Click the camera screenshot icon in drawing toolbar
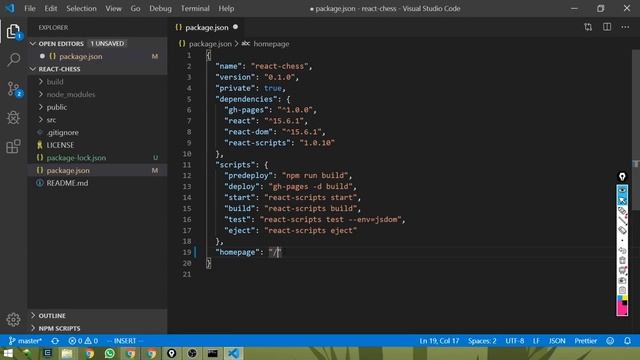This screenshot has width=640, height=360. click(622, 280)
